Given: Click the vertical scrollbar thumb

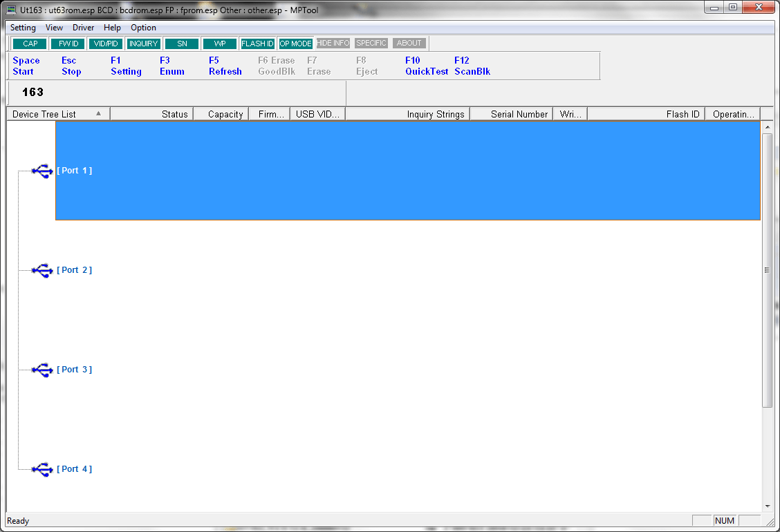Looking at the screenshot, I should pyautogui.click(x=767, y=269).
